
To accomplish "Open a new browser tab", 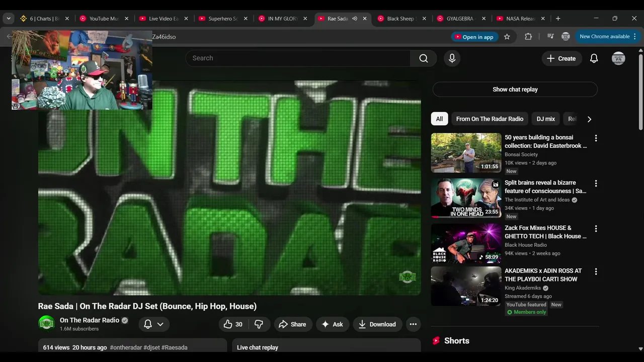I will tap(557, 19).
